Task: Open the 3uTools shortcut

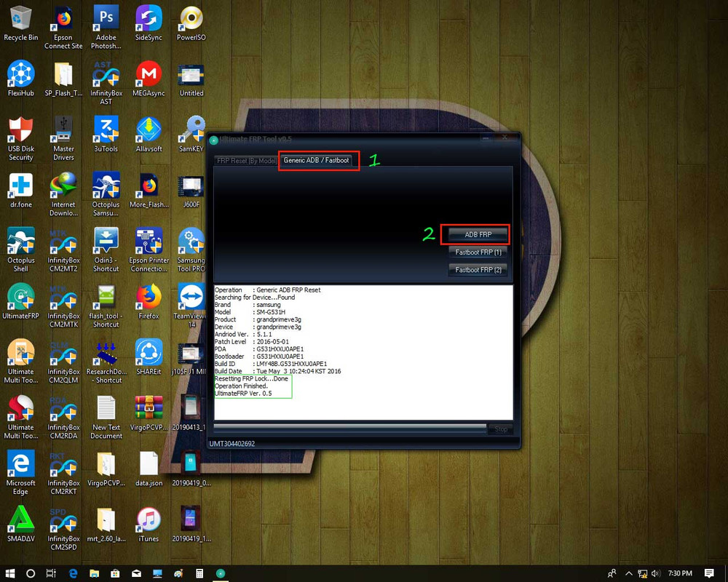Action: 106,134
